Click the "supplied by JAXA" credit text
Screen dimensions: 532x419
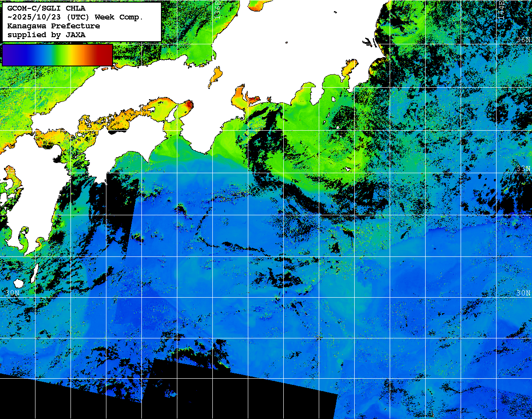(47, 35)
